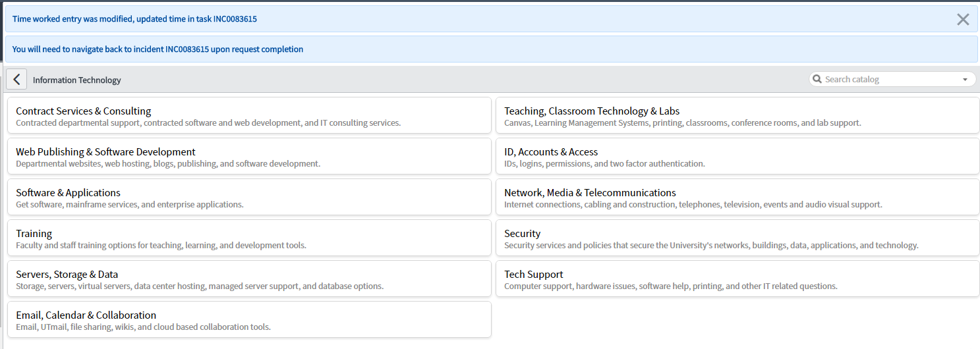Click the back arrow icon
The height and width of the screenshot is (349, 980).
pos(16,79)
